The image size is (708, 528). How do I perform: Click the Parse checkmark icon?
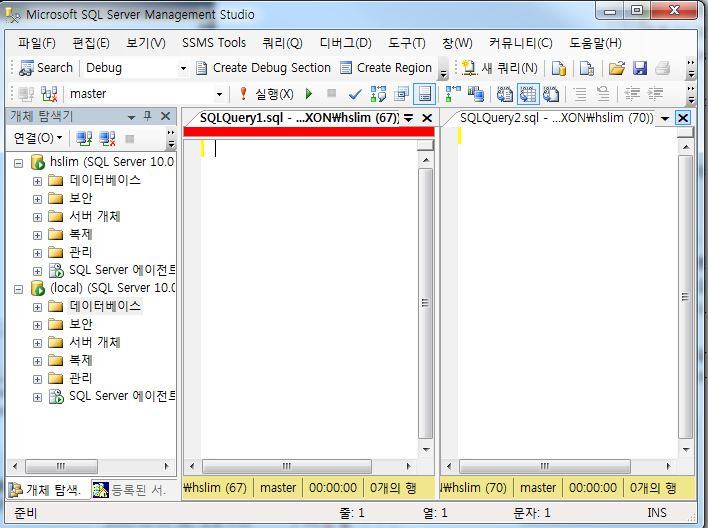pos(355,94)
